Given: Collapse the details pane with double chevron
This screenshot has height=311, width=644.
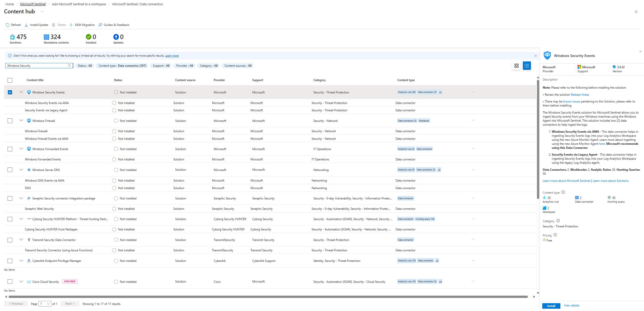Looking at the screenshot, I should click(640, 52).
